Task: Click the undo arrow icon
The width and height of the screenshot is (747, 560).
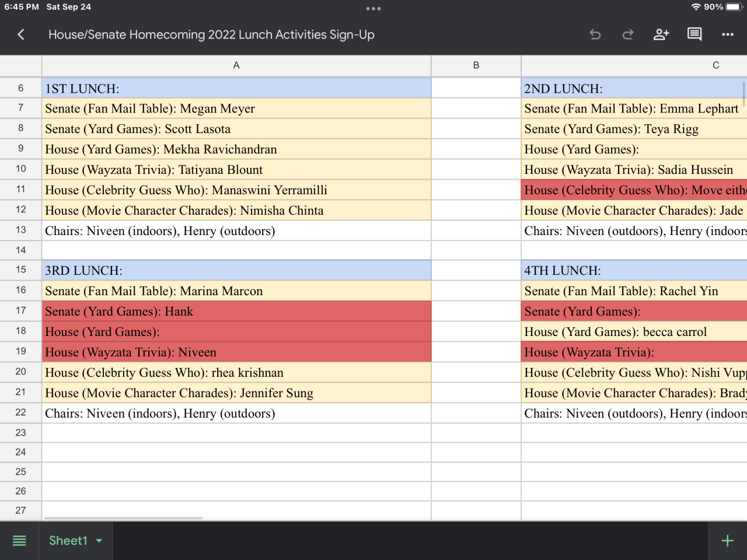Action: click(x=595, y=34)
